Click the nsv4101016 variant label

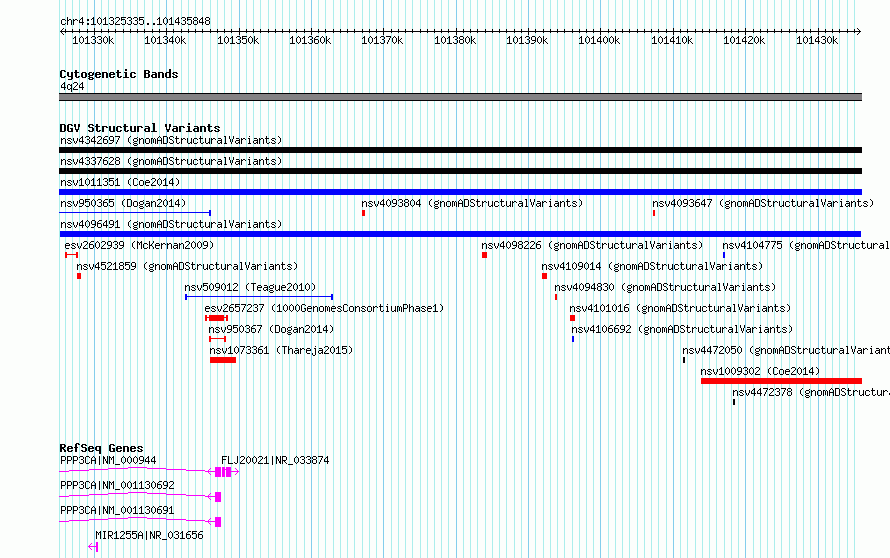[x=680, y=308]
